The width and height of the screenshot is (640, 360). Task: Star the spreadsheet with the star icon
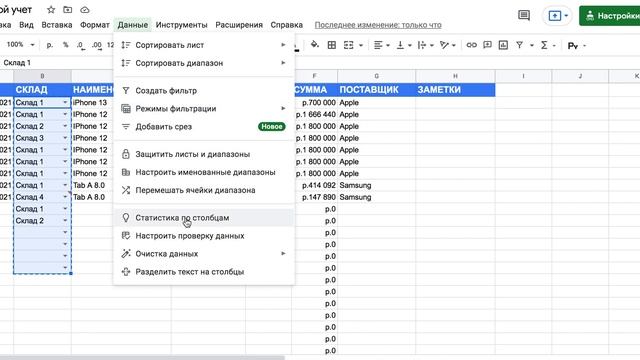pyautogui.click(x=51, y=9)
